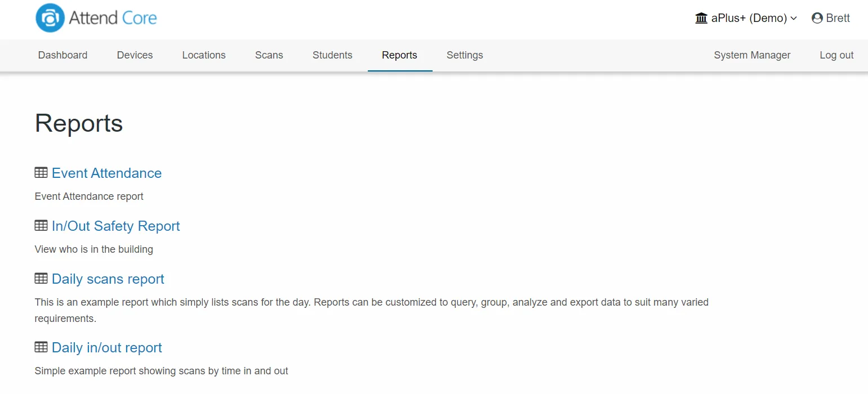
Task: Click the Reports page heading
Action: (79, 123)
